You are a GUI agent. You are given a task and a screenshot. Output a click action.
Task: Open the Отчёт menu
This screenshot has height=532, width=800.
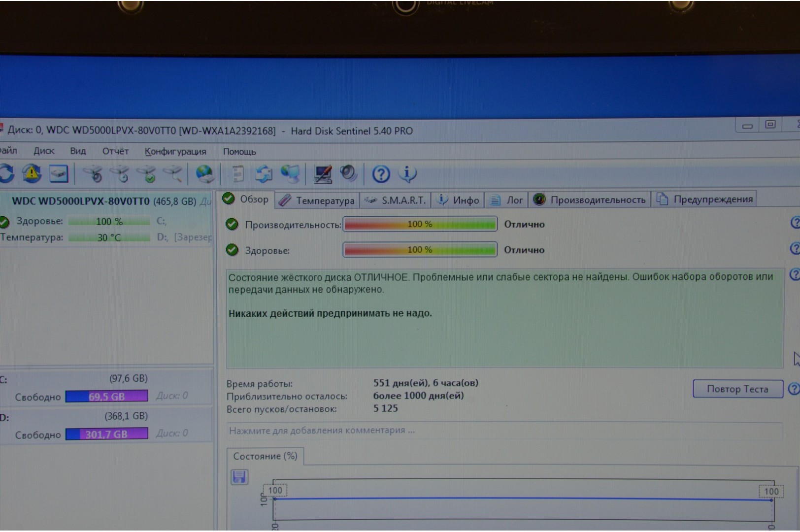click(x=115, y=151)
